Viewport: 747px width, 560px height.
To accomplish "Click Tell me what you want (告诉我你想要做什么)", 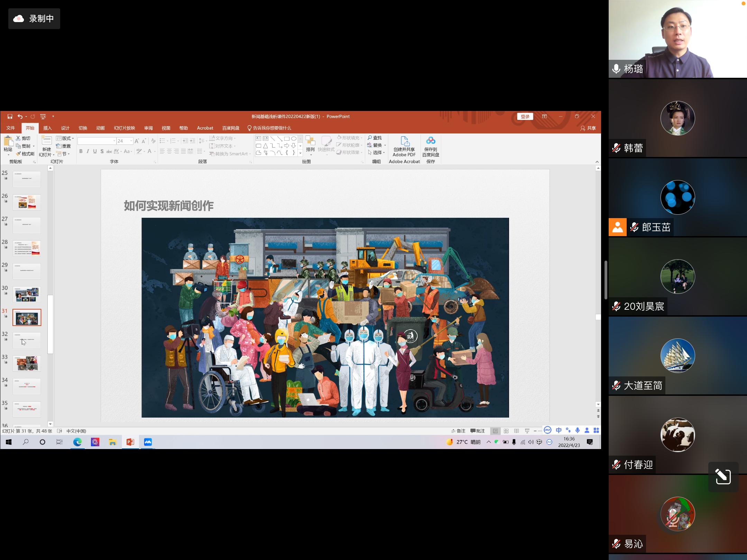I will pos(269,128).
